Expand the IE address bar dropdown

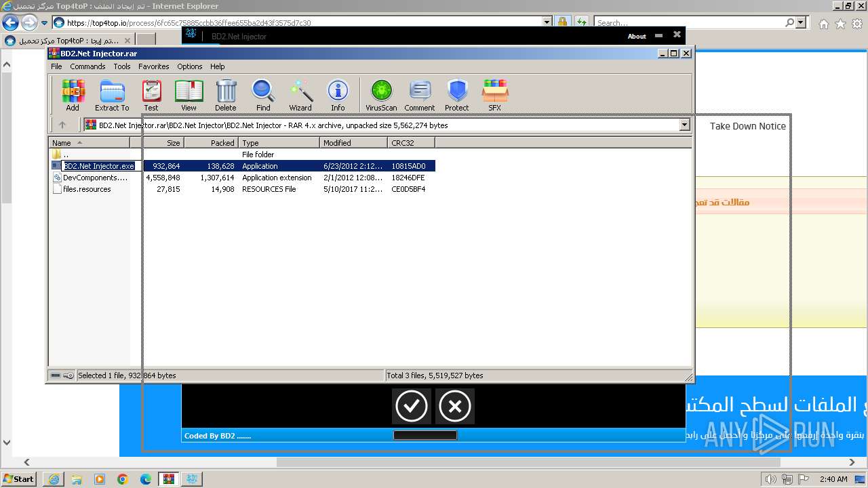tap(547, 22)
